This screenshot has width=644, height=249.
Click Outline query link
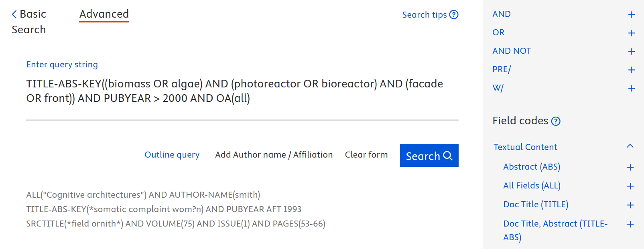click(172, 155)
